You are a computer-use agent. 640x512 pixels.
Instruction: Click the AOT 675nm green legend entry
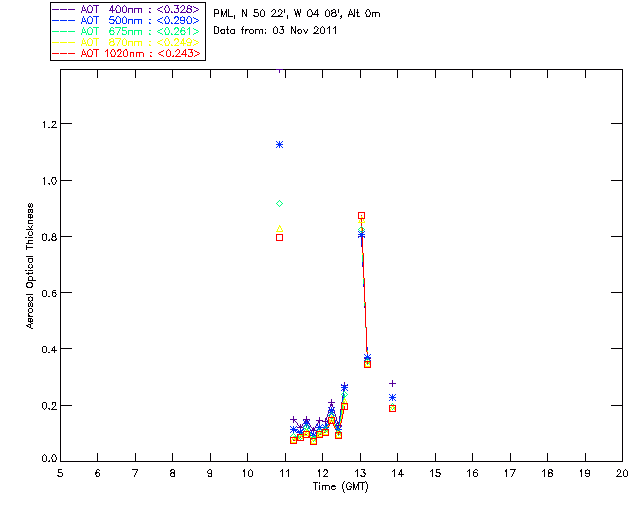(x=126, y=31)
